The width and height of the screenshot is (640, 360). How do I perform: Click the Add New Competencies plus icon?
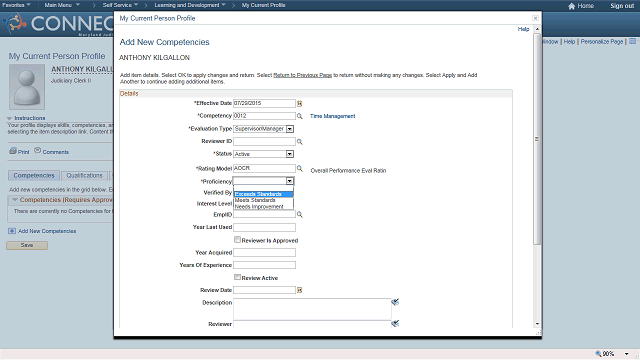point(12,231)
